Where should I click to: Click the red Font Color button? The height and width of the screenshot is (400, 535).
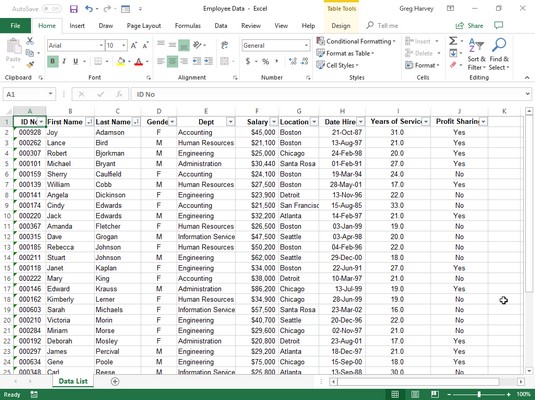139,61
